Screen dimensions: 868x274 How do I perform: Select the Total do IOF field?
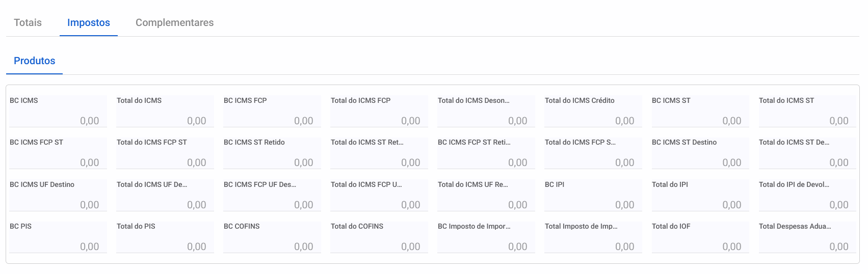click(700, 237)
